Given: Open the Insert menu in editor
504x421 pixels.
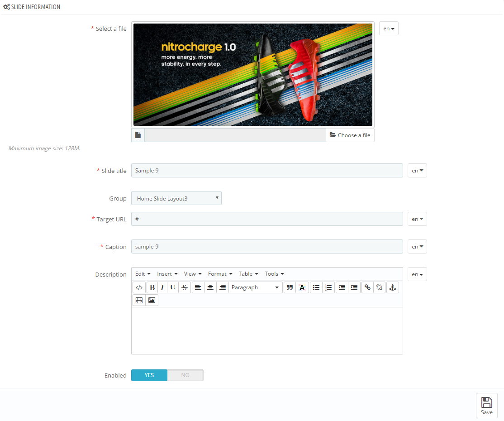Looking at the screenshot, I should 167,274.
